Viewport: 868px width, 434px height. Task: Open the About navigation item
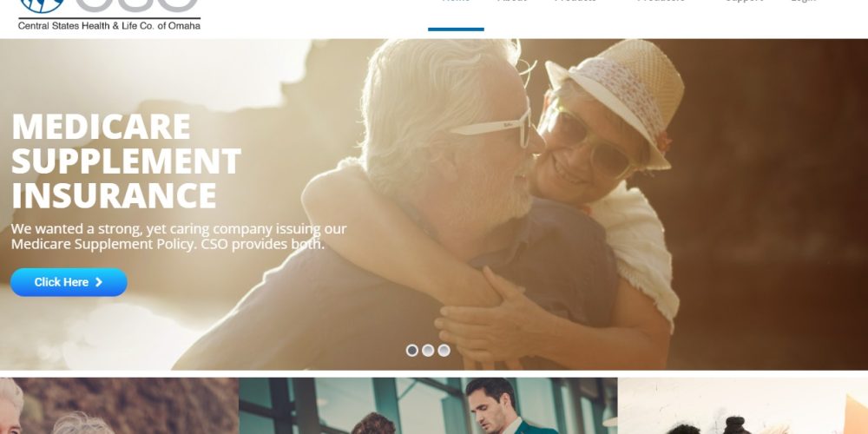[x=512, y=3]
